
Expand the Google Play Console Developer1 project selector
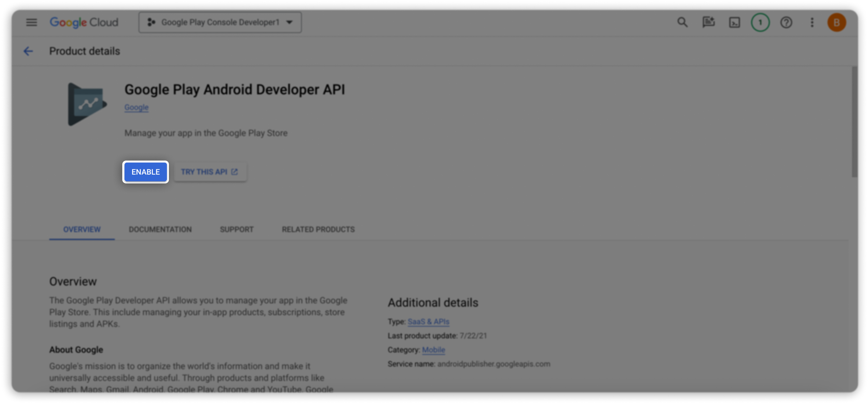[x=220, y=22]
